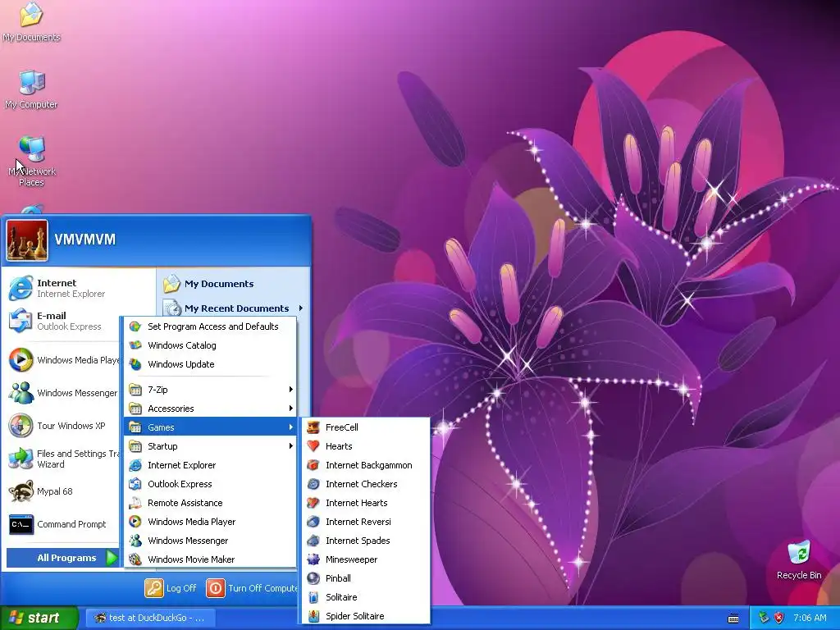Click the All Programs green arrow

pyautogui.click(x=112, y=558)
